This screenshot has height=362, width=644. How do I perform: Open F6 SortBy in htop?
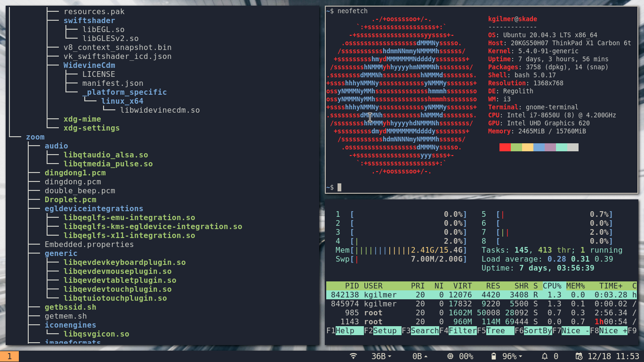533,331
